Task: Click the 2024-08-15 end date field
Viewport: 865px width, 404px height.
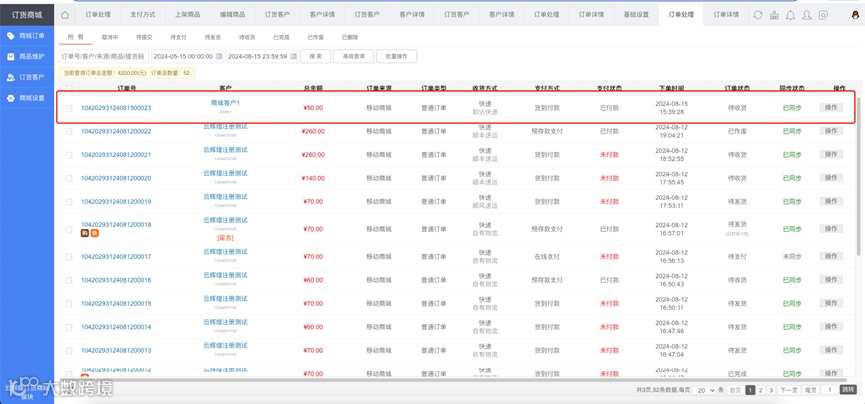Action: click(x=261, y=56)
